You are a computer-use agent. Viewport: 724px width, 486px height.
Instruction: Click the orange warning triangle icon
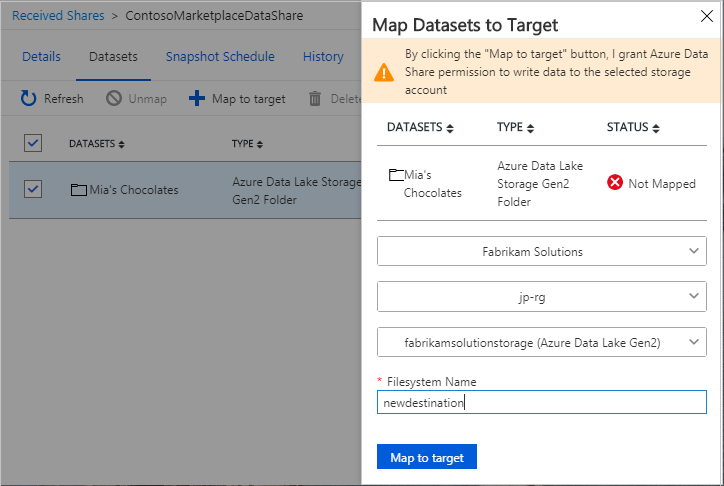384,72
